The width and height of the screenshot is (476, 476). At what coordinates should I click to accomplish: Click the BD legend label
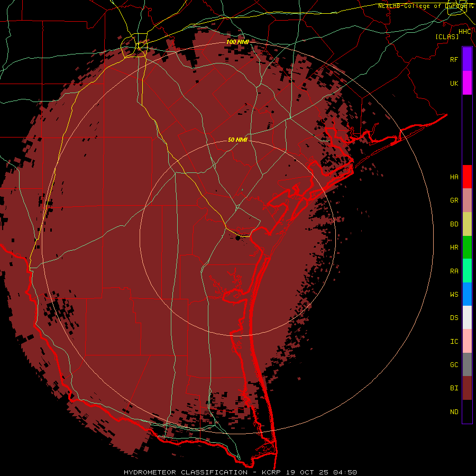454,224
